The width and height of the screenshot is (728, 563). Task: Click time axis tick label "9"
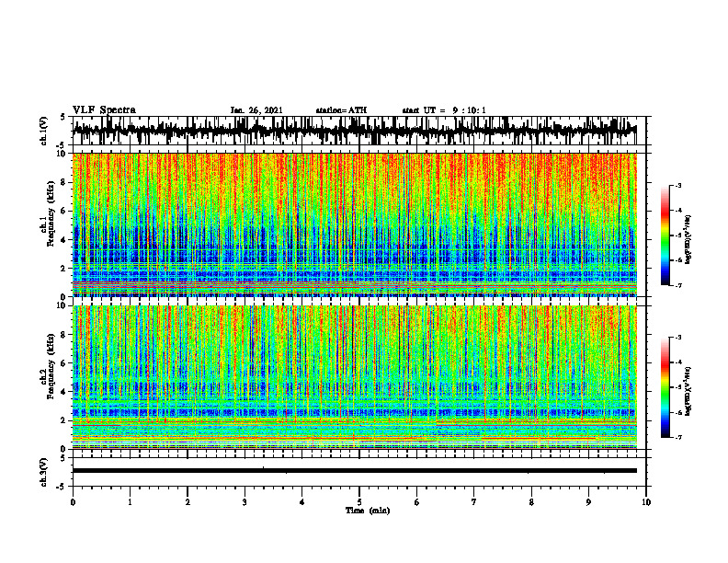(588, 502)
